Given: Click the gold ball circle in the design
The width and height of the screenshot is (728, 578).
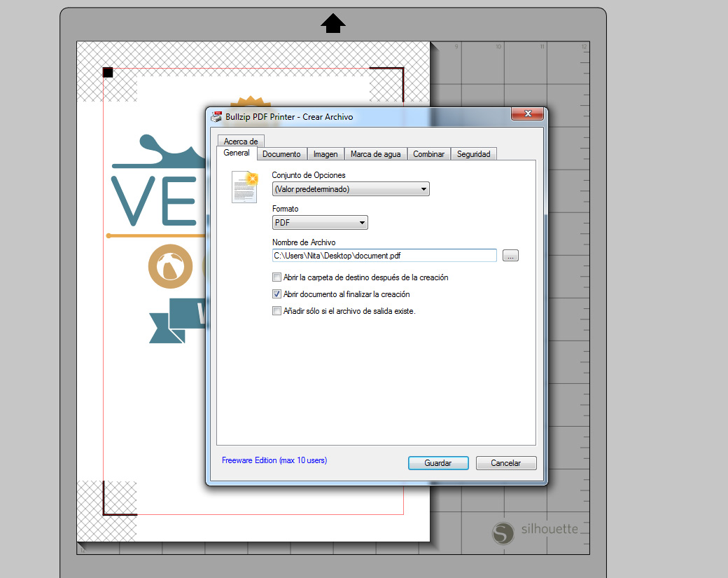Looking at the screenshot, I should (x=170, y=267).
